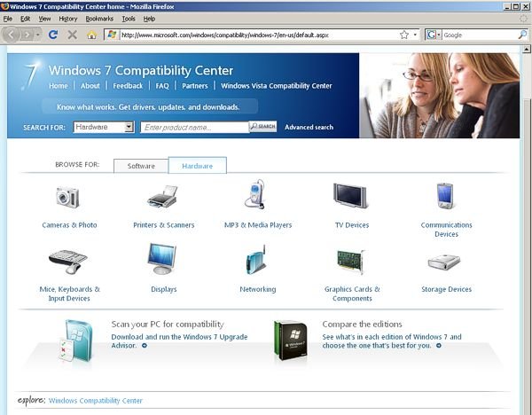Click the Cameras & Photo text link

[69, 225]
